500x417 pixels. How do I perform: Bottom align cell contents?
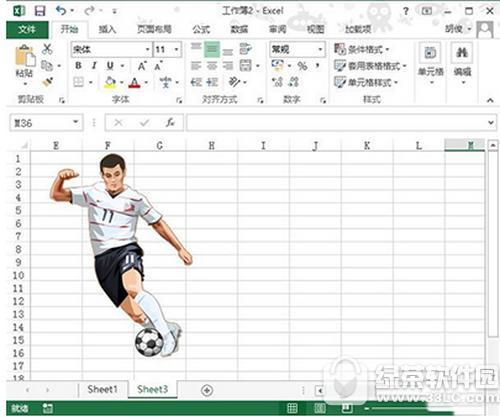click(x=228, y=52)
